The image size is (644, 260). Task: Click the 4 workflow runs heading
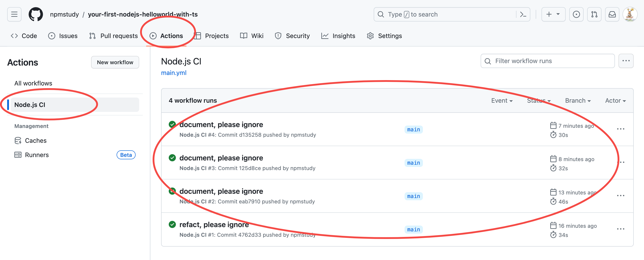pos(193,100)
